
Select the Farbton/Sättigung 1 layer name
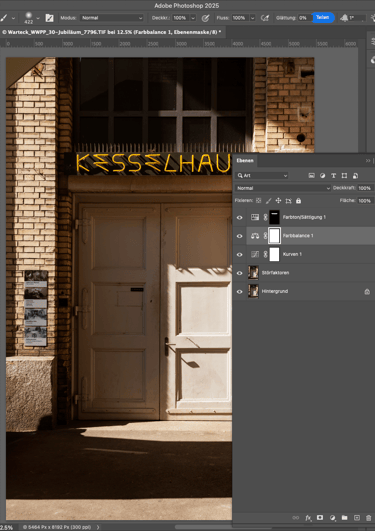(x=304, y=217)
